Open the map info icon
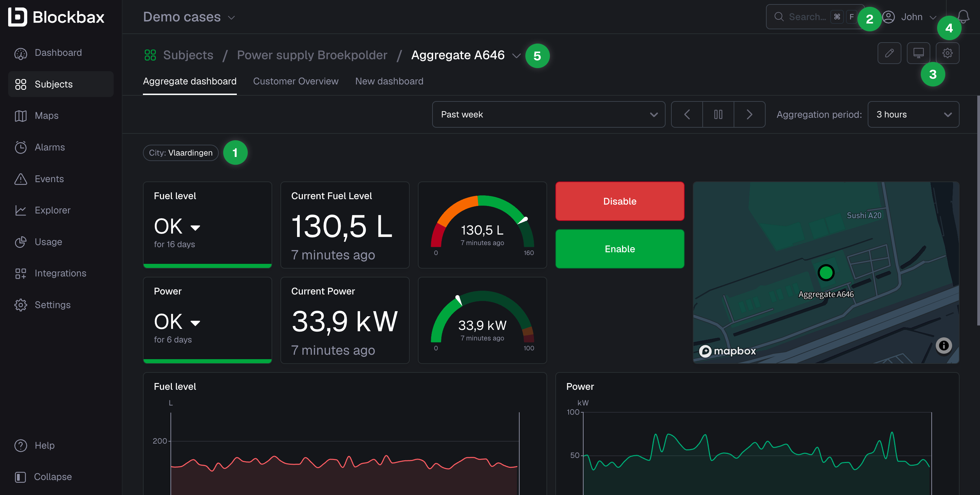Viewport: 980px width, 495px height. [x=944, y=346]
